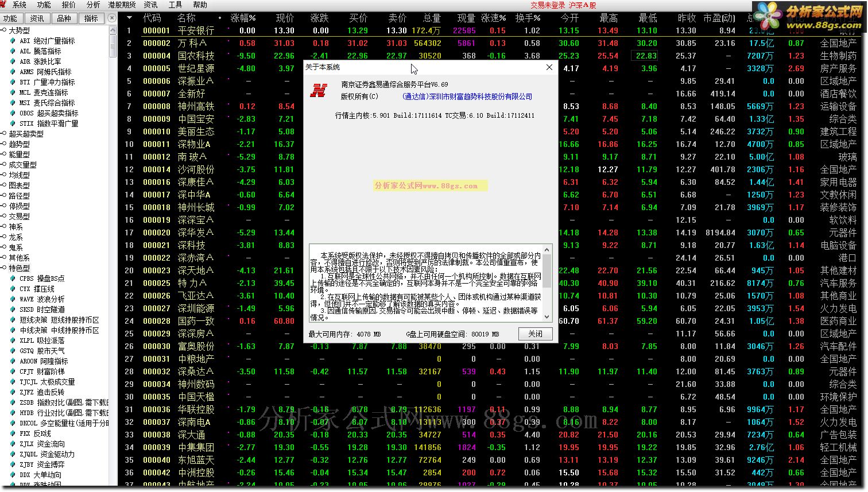The height and width of the screenshot is (492, 868).
Task: Open the dropdown arrow left of 代码 header
Action: [x=129, y=18]
